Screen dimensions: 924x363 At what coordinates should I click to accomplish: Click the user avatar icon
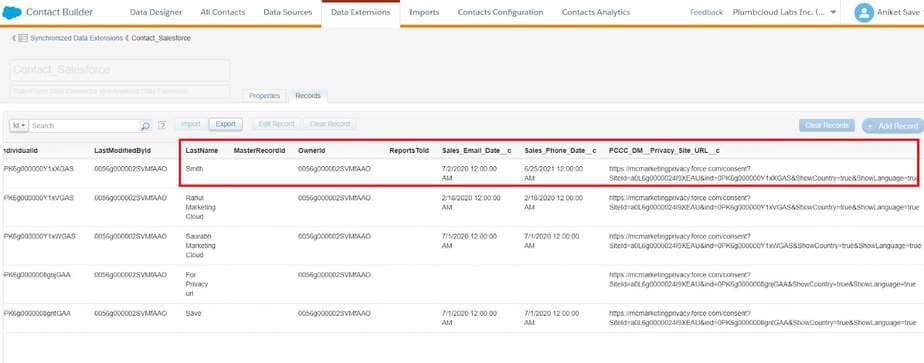(x=864, y=12)
